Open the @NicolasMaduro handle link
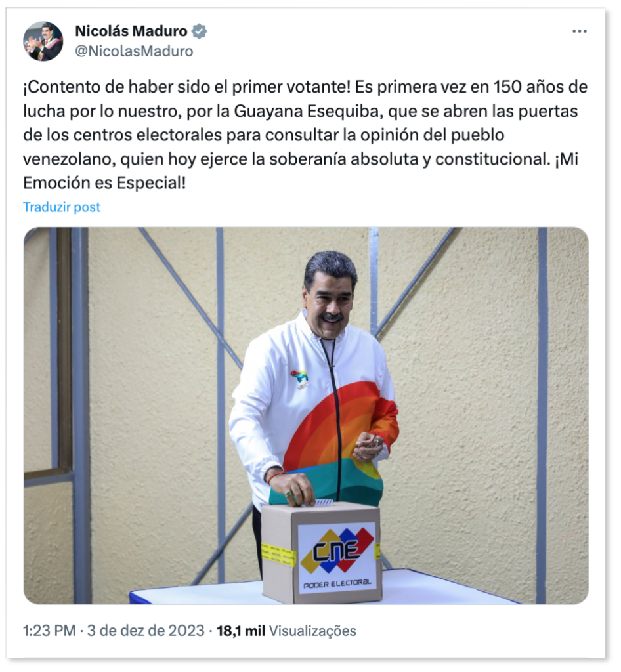The width and height of the screenshot is (621, 672). coord(134,51)
